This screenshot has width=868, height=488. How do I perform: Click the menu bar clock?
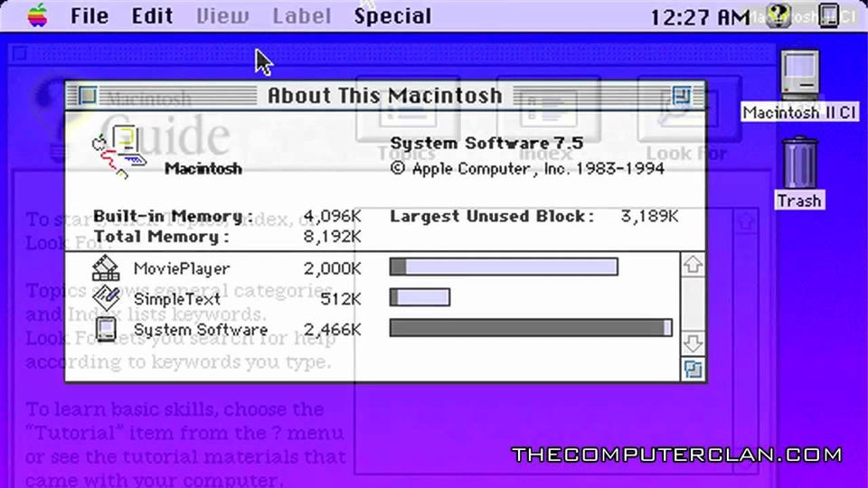pyautogui.click(x=700, y=17)
